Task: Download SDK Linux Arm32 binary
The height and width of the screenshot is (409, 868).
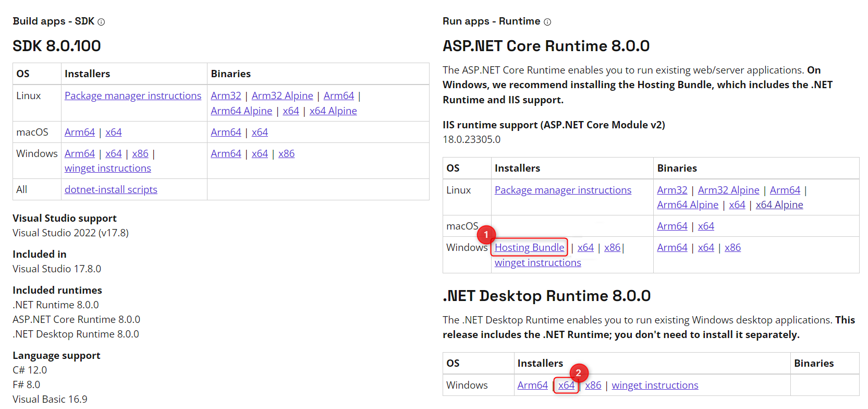Action: (226, 95)
